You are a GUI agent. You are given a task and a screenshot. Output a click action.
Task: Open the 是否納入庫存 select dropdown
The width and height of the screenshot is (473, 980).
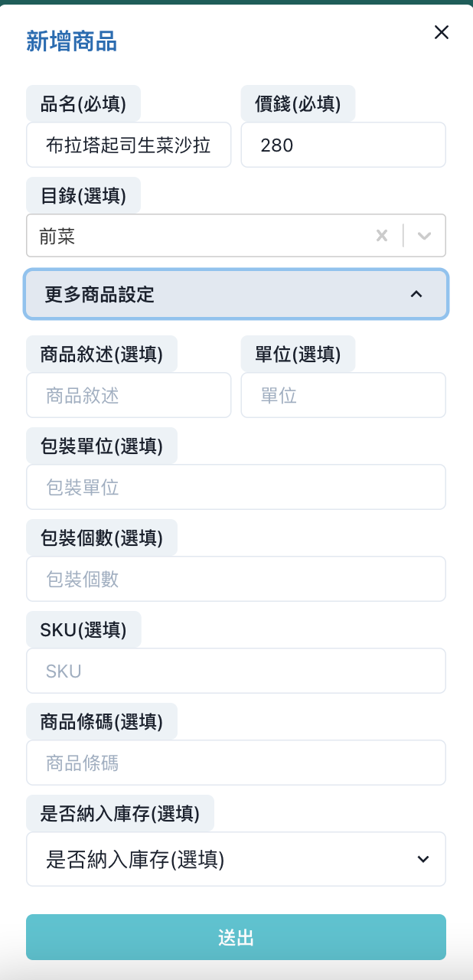tap(236, 859)
